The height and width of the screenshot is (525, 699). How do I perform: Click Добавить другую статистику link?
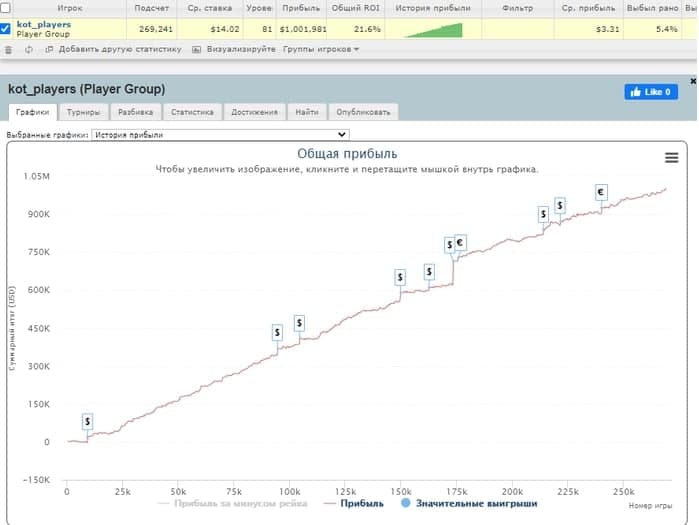coord(120,49)
